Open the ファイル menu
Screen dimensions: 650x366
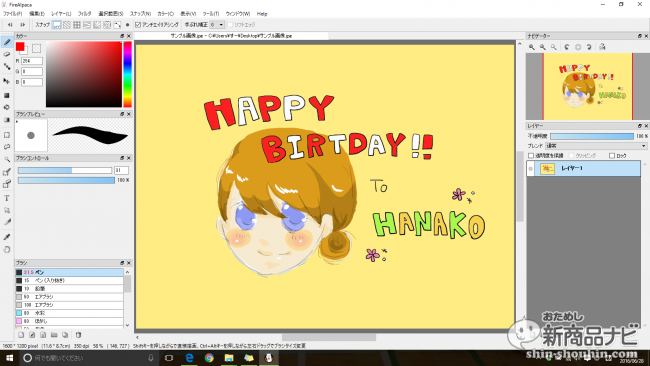[x=12, y=14]
